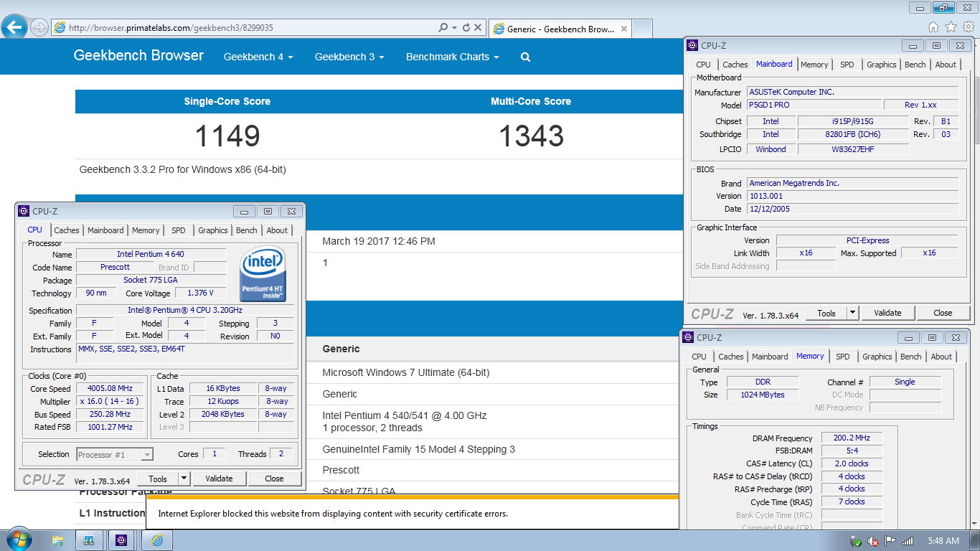
Task: Open the SPD tab in the Mainboard window
Action: click(x=847, y=65)
